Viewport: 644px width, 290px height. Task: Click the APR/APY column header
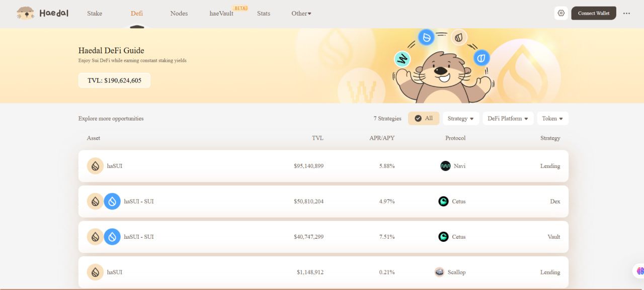pos(381,138)
